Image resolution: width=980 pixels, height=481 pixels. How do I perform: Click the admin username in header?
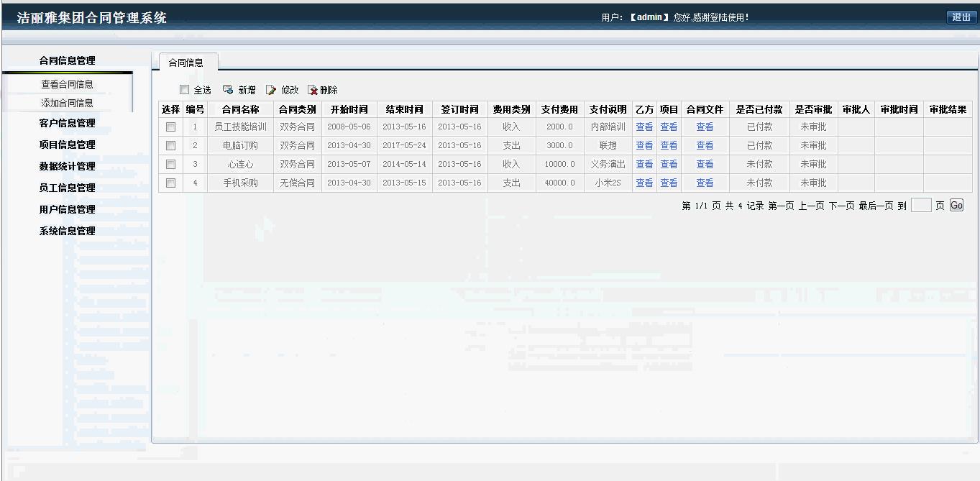(649, 17)
